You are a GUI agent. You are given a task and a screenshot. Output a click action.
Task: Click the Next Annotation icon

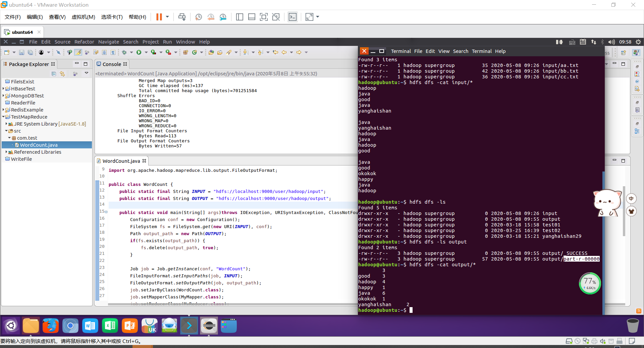246,52
